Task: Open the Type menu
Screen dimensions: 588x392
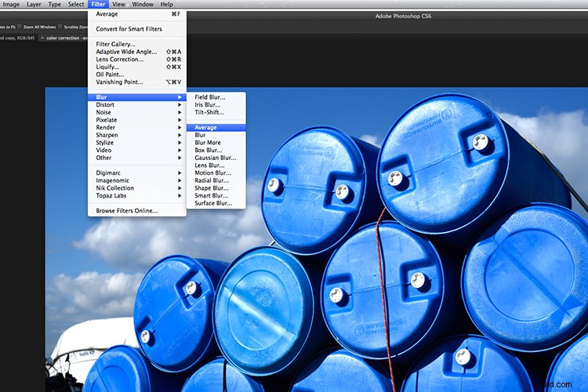Action: [54, 4]
